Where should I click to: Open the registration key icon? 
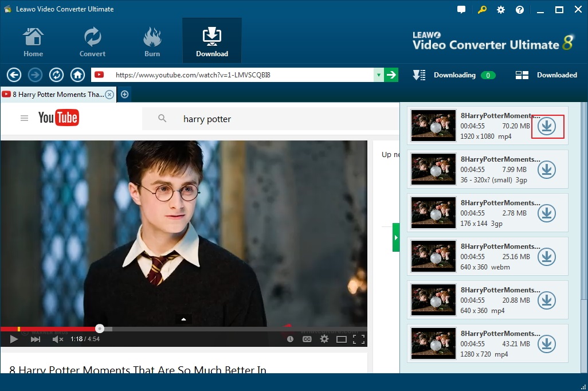click(482, 10)
